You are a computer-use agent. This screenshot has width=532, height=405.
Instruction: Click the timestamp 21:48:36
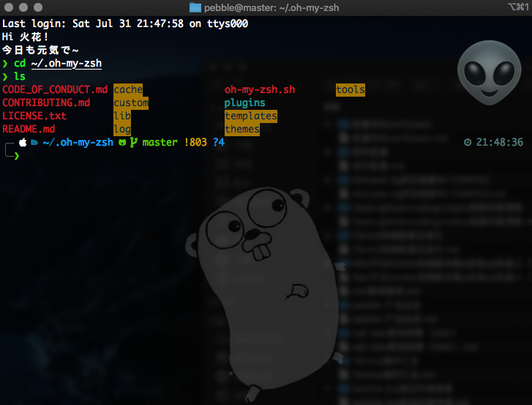click(499, 142)
